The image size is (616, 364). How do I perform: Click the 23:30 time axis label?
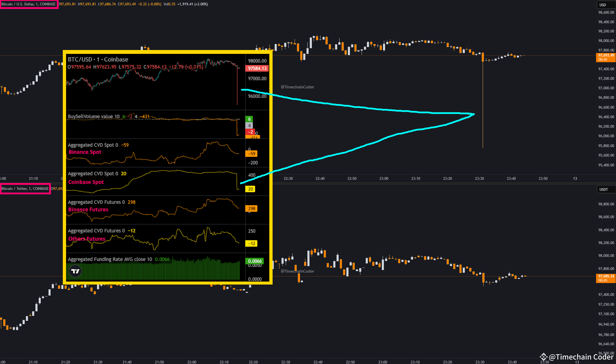coord(479,178)
